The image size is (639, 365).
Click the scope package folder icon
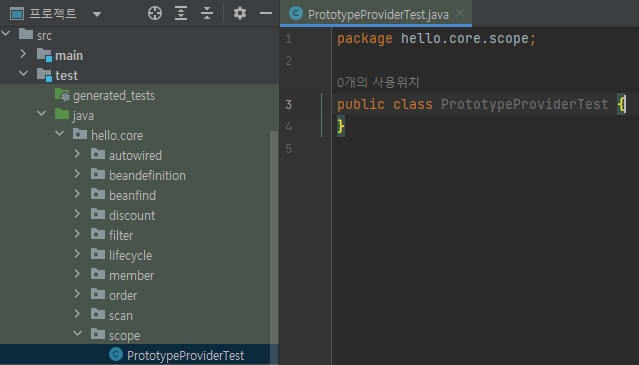98,334
